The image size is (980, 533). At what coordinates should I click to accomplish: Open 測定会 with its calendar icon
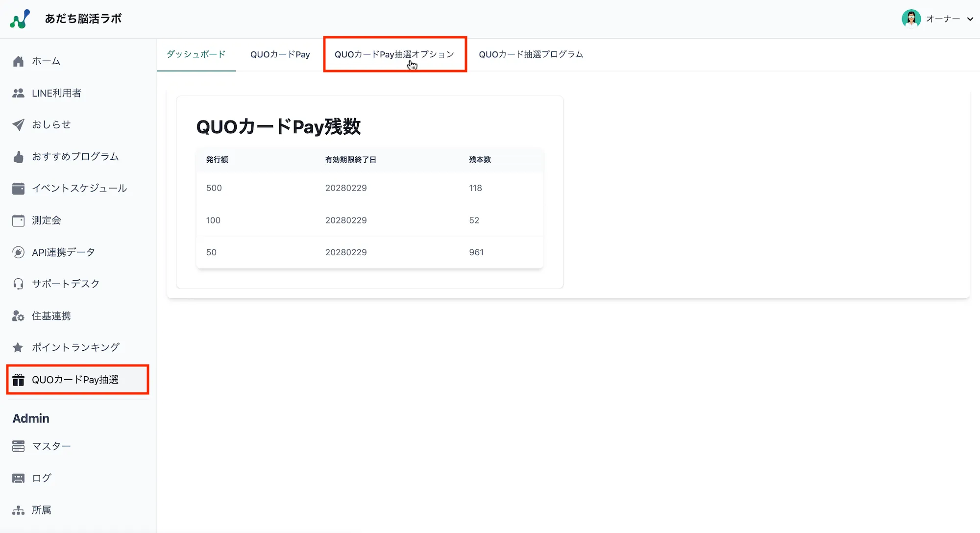click(18, 220)
